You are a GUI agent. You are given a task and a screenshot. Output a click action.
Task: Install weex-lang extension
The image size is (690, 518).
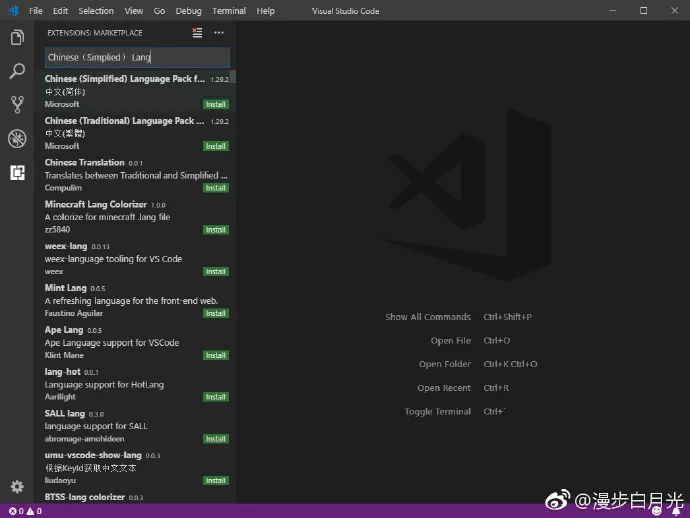click(216, 272)
